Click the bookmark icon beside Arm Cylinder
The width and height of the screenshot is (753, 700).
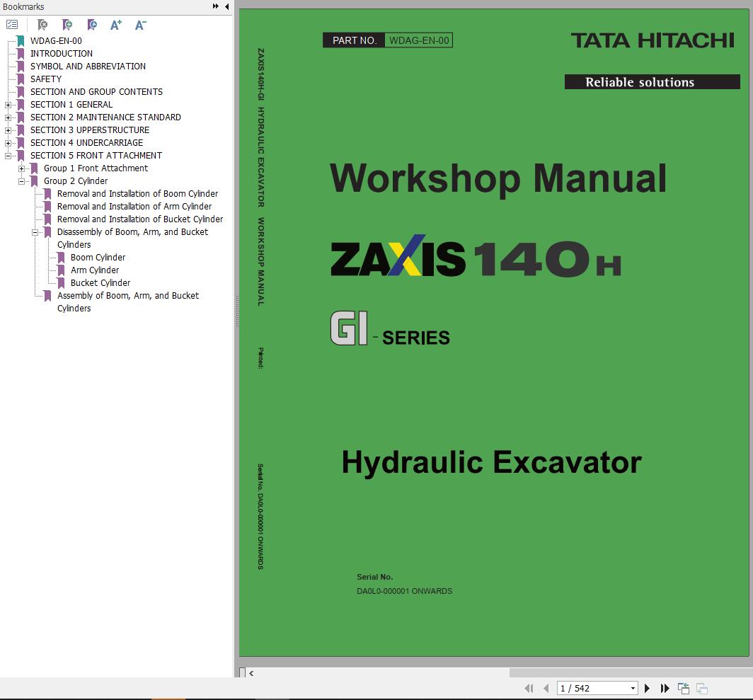pyautogui.click(x=61, y=270)
